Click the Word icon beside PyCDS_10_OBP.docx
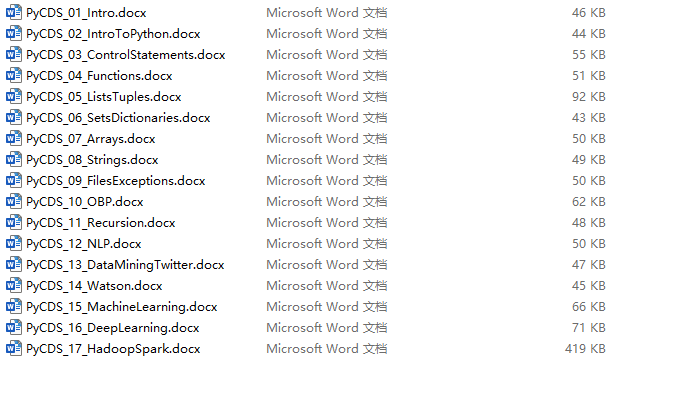 [13, 201]
